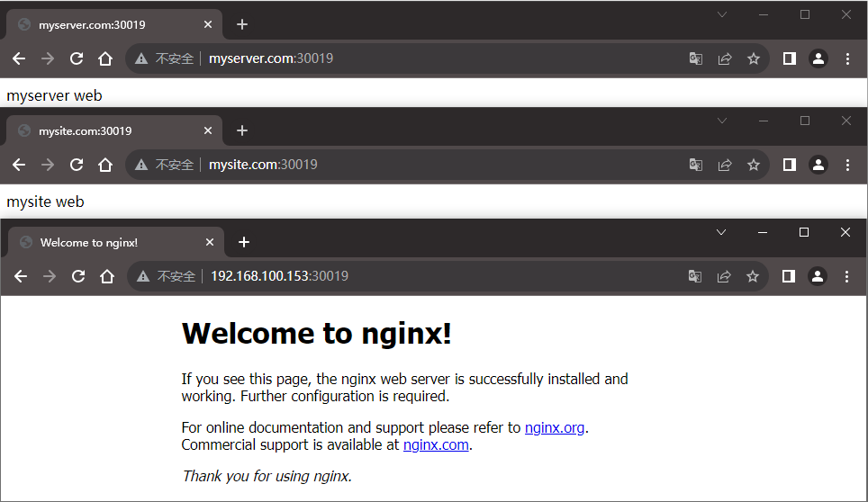Viewport: 868px width, 502px height.
Task: Open a new tab in mysite.com window
Action: click(x=242, y=130)
